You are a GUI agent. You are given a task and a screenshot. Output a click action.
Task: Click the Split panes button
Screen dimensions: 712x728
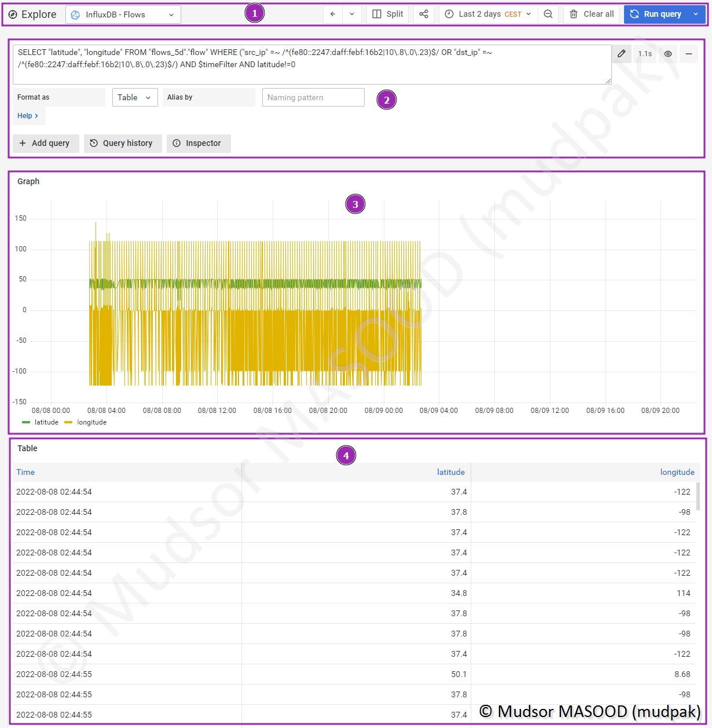[x=388, y=14]
